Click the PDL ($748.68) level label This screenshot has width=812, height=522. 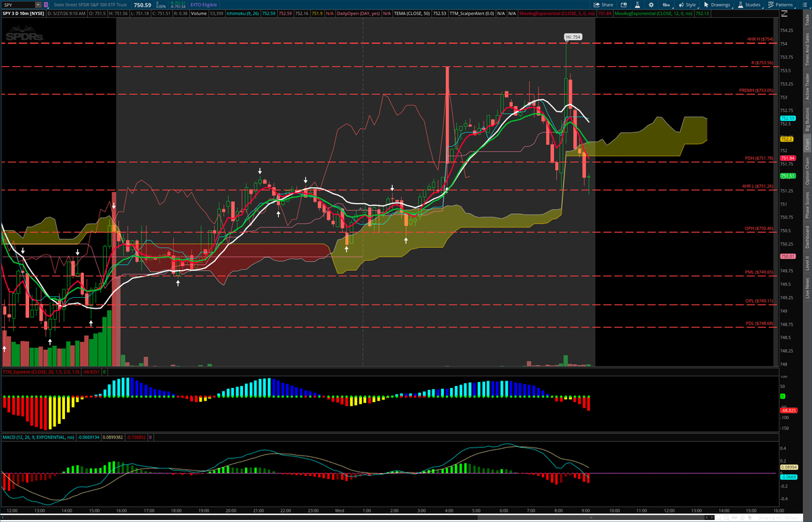click(759, 324)
